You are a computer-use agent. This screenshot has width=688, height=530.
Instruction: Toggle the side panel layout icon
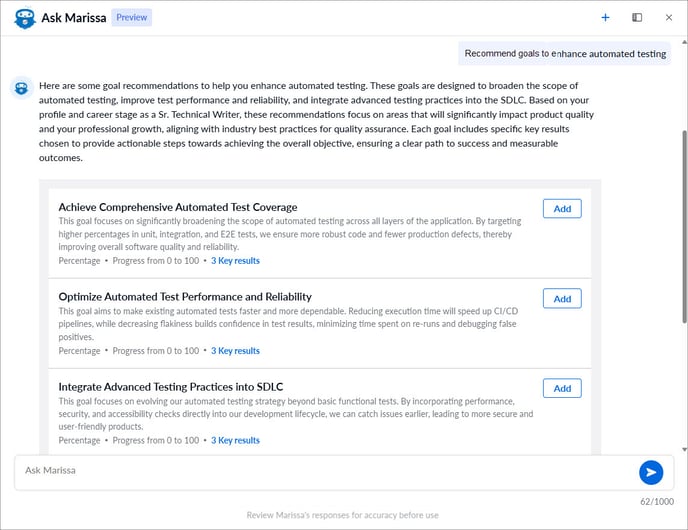coord(637,17)
